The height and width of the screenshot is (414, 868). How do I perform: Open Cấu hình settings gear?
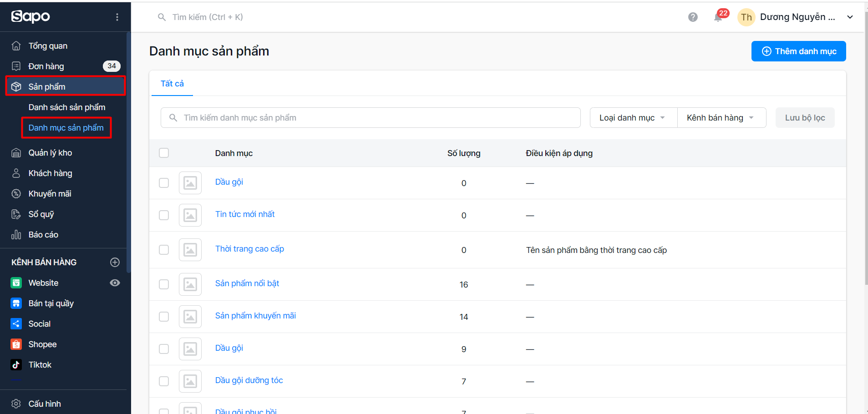tap(16, 404)
